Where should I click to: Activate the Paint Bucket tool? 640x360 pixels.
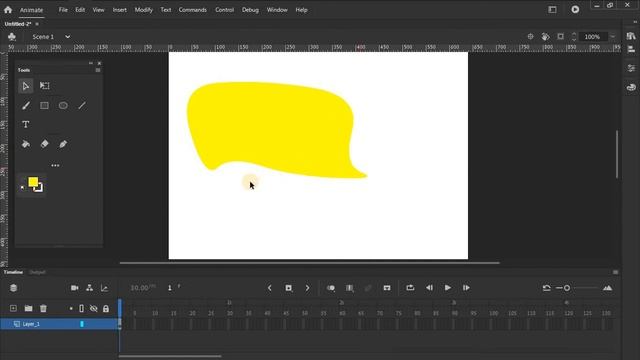(x=26, y=144)
